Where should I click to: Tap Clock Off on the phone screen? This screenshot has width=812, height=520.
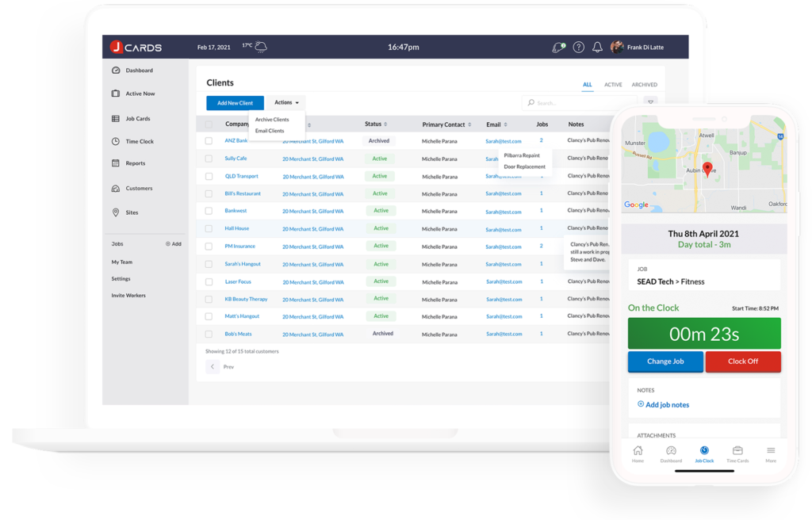[x=743, y=361]
